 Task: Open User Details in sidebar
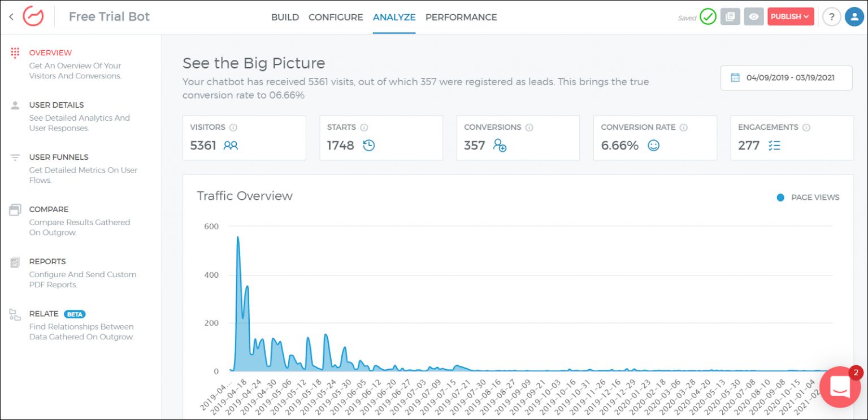click(x=57, y=105)
